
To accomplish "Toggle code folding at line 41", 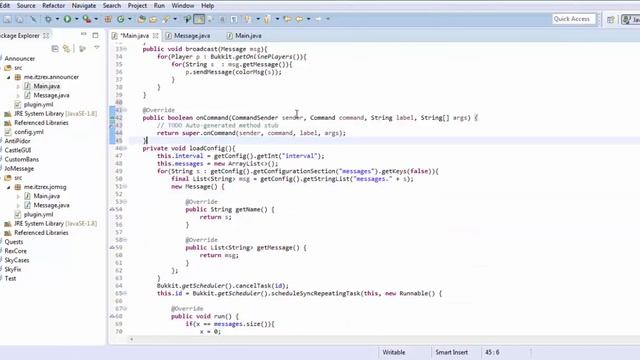I will (x=125, y=110).
